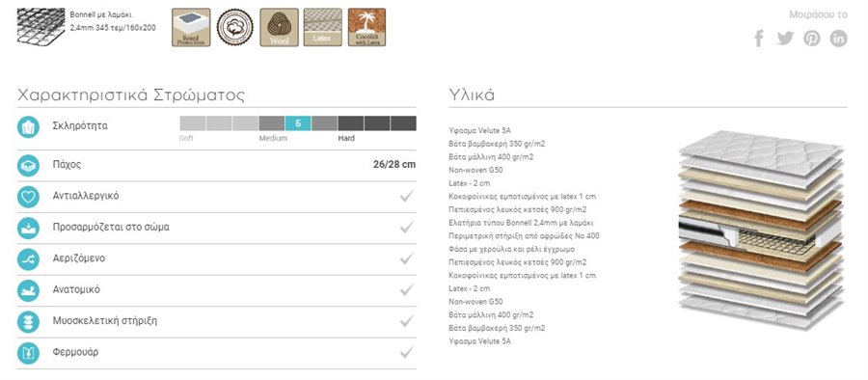The width and height of the screenshot is (868, 380).
Task: Click the Μυοσκελετική στήριξη spine icon
Action: [x=28, y=321]
